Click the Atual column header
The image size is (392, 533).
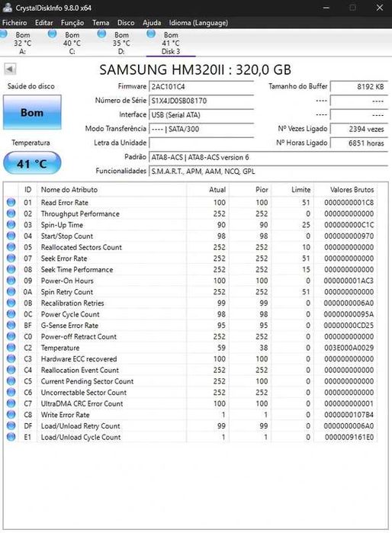tap(207, 190)
